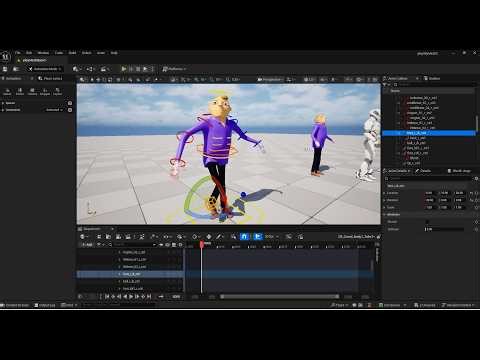This screenshot has width=480, height=360.
Task: Click the Poses animation tool icon
Action: pyautogui.click(x=20, y=92)
